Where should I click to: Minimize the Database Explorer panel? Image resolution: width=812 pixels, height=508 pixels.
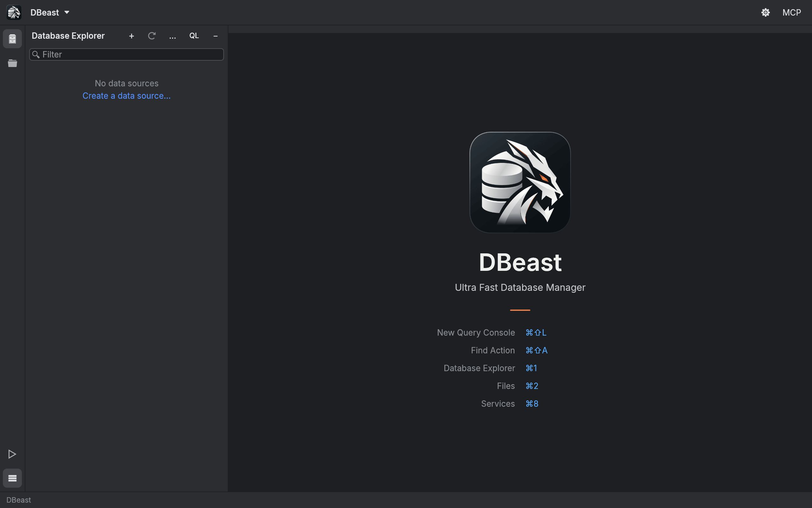pyautogui.click(x=215, y=36)
